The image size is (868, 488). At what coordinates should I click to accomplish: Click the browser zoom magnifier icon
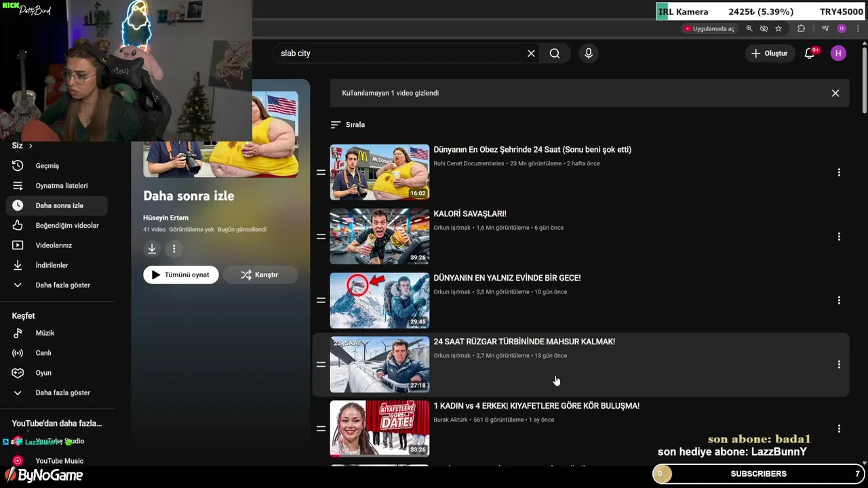[x=749, y=28]
